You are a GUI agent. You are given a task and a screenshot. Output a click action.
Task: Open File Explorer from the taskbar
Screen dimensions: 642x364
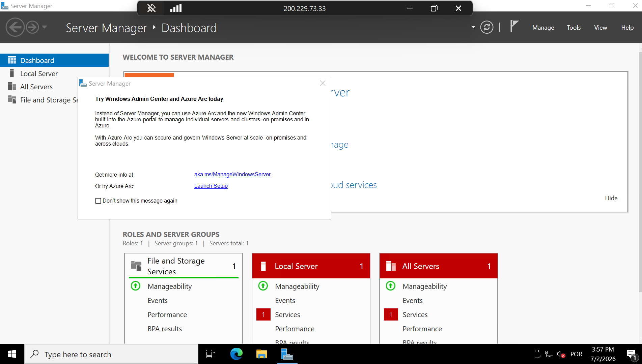(x=261, y=354)
